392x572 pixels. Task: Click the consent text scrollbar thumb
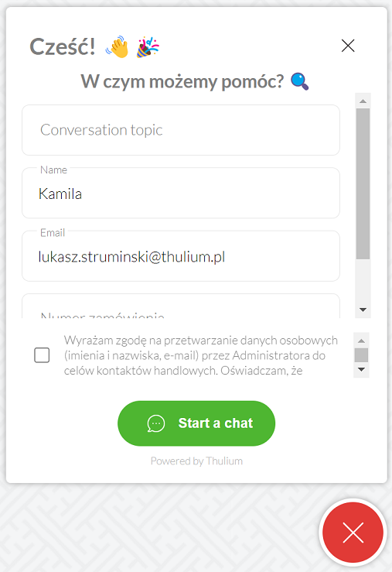click(x=361, y=355)
